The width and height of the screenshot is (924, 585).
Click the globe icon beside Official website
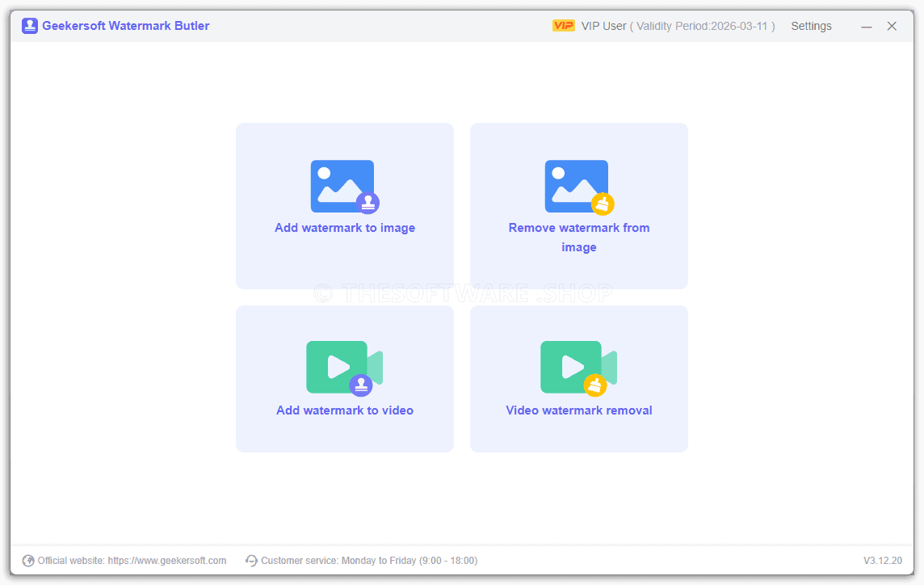[28, 560]
